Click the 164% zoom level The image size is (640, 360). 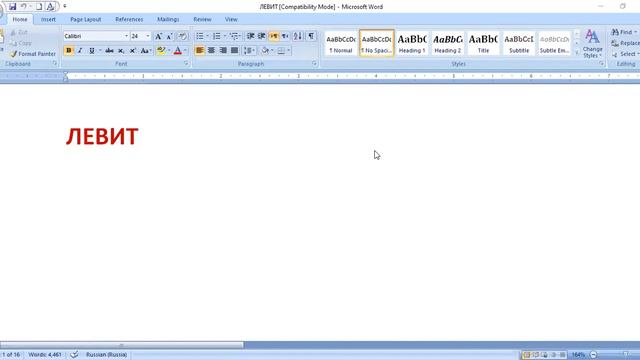point(578,355)
